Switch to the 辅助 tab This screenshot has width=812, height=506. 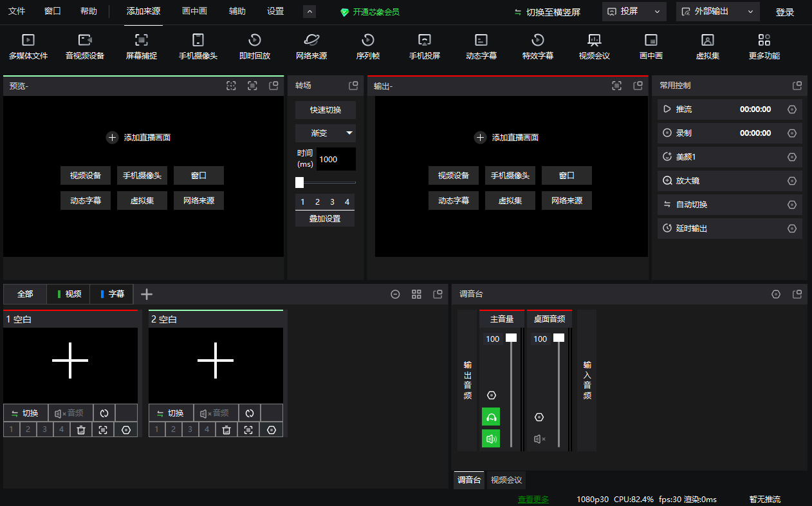point(237,12)
